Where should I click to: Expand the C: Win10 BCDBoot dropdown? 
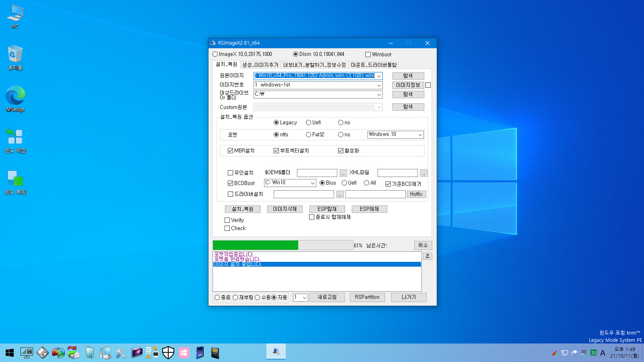pyautogui.click(x=312, y=183)
